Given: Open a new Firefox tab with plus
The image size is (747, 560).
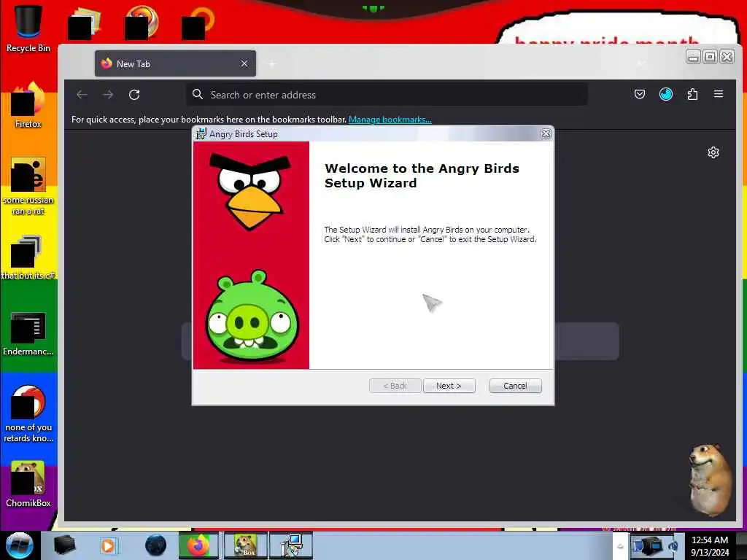Looking at the screenshot, I should click(272, 64).
